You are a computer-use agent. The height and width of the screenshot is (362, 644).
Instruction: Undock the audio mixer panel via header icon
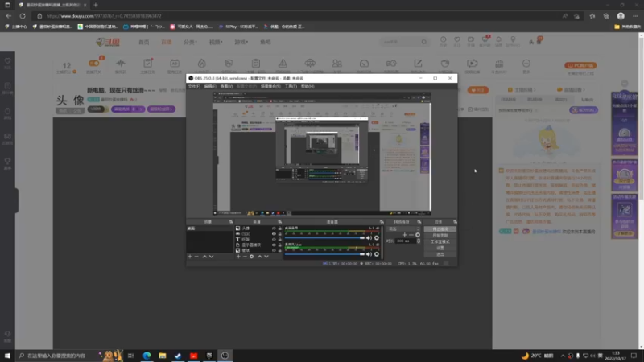coord(382,222)
